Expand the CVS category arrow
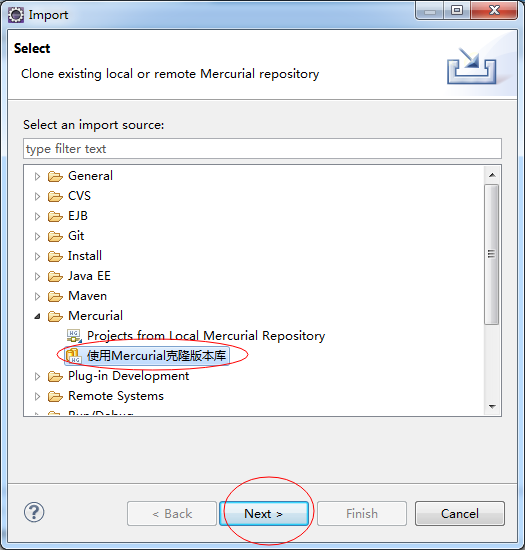Image resolution: width=525 pixels, height=550 pixels. 37,196
